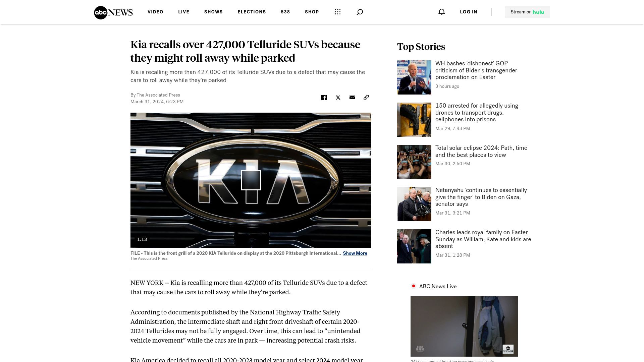Open the search magnifier icon
The height and width of the screenshot is (362, 644).
(x=360, y=12)
